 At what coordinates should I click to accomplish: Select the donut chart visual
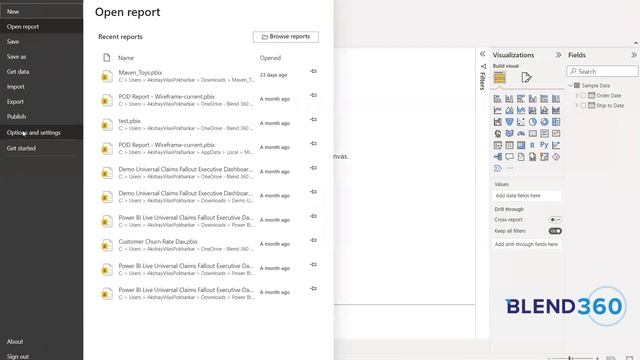point(544,122)
